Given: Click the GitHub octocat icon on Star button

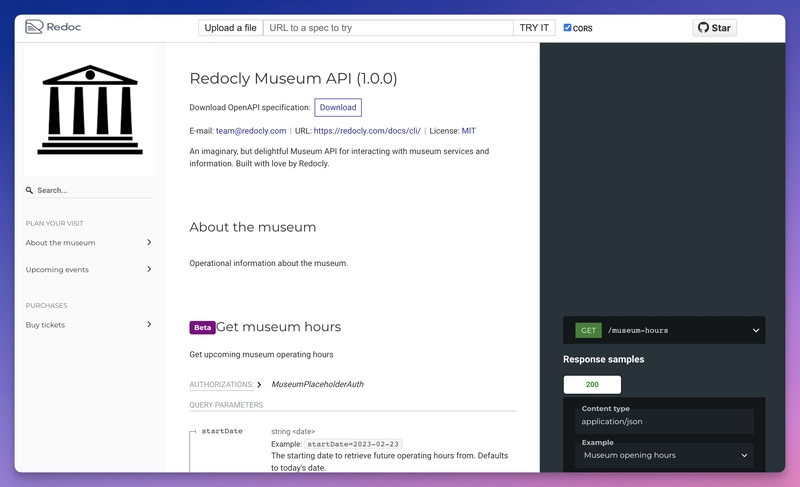Looking at the screenshot, I should click(704, 28).
